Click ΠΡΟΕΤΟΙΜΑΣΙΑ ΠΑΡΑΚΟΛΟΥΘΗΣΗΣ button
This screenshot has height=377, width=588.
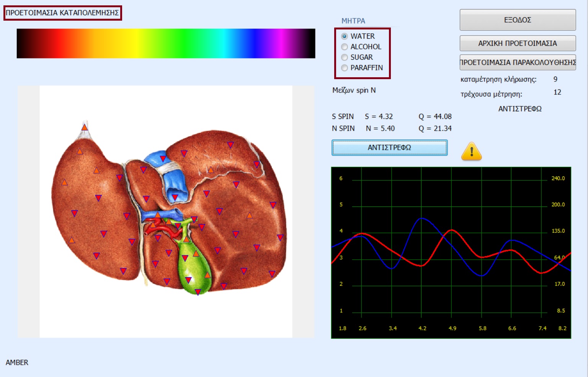pyautogui.click(x=518, y=62)
